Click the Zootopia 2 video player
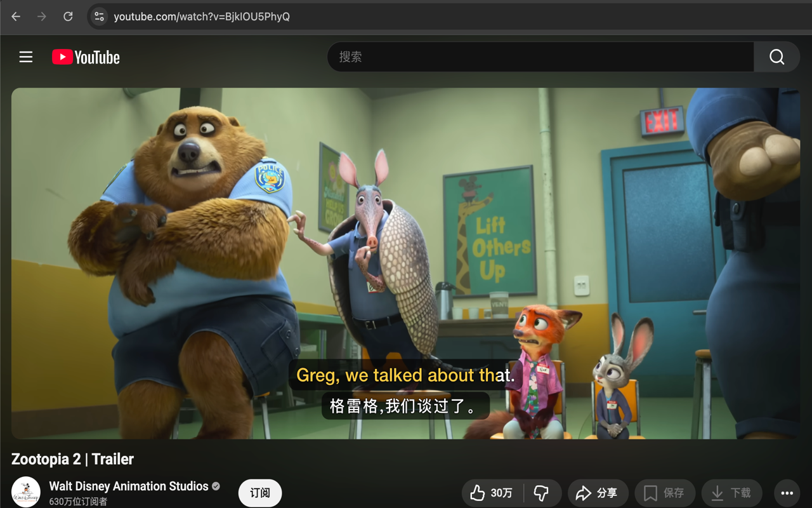The image size is (812, 508). tap(406, 264)
